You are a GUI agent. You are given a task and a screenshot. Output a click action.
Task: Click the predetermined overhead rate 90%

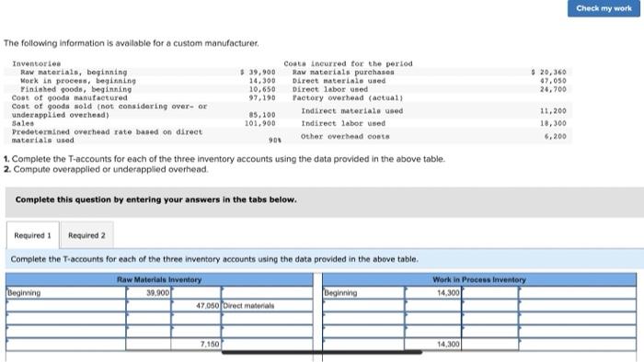275,141
